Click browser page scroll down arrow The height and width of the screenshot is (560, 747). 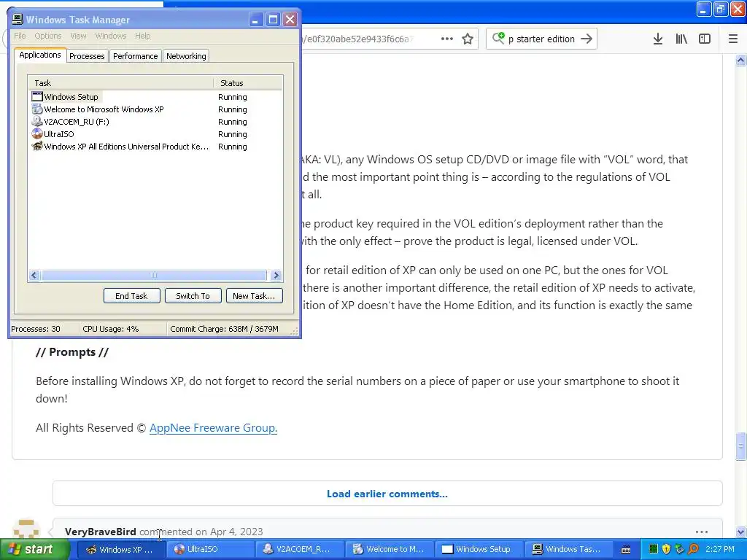point(740,532)
